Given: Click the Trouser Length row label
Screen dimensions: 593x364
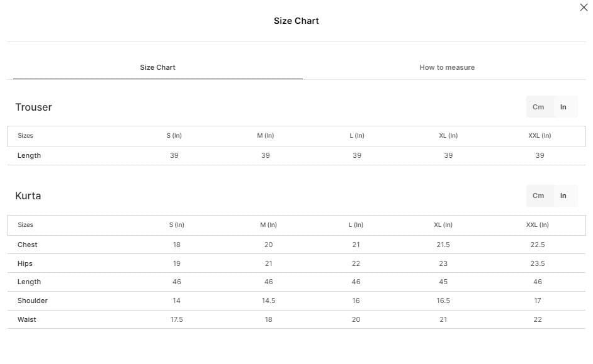Looking at the screenshot, I should click(x=29, y=155).
